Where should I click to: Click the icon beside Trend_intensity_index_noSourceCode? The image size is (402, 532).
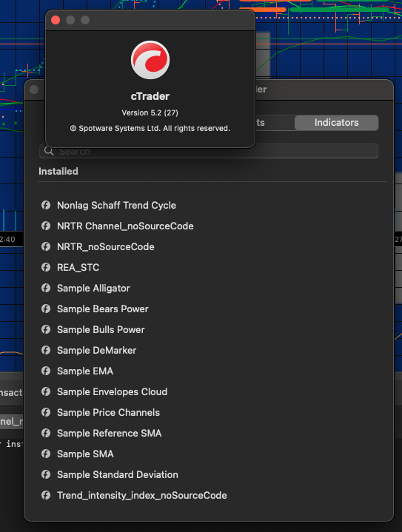pyautogui.click(x=46, y=495)
